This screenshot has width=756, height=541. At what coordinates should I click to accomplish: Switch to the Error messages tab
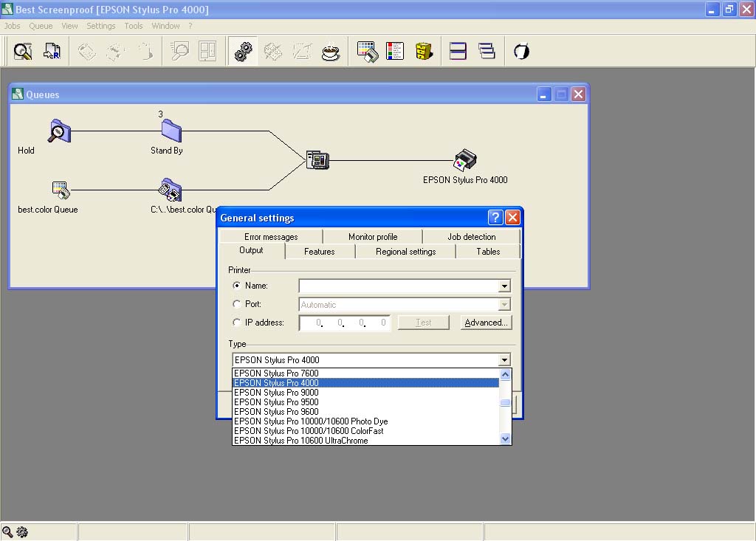(271, 237)
